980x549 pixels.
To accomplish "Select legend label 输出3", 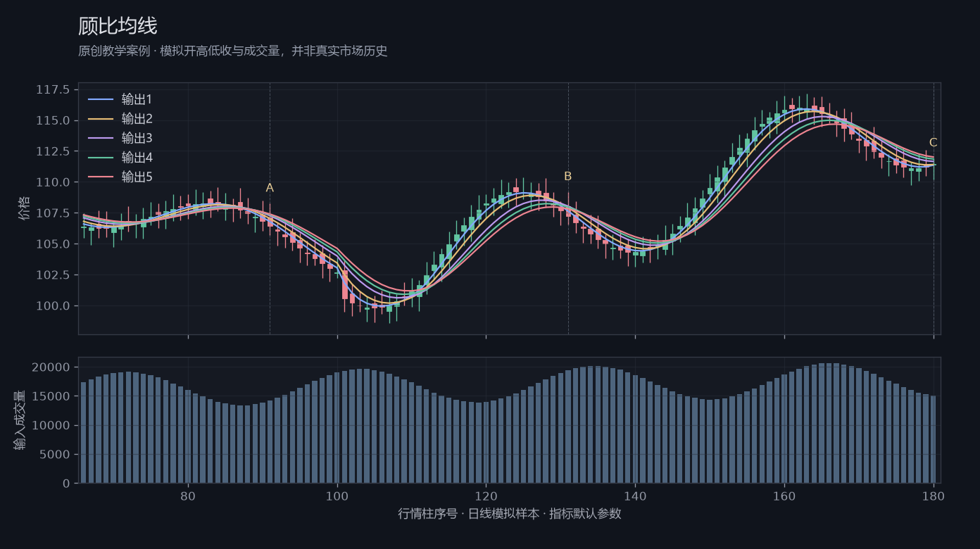I will 137,138.
